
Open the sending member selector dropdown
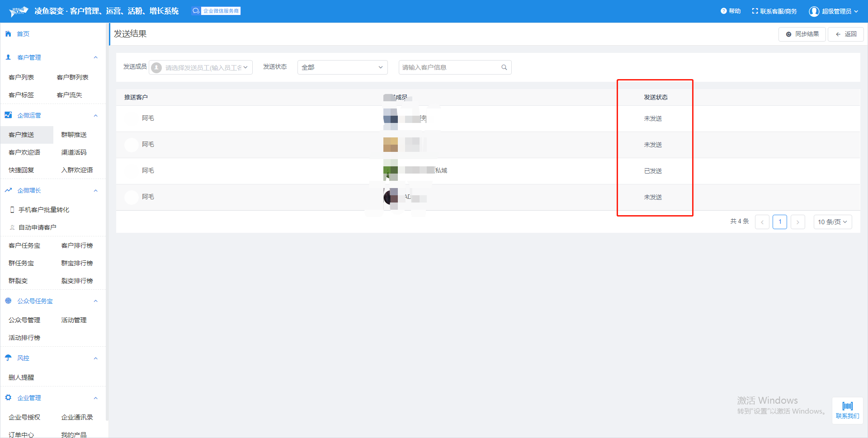point(201,67)
